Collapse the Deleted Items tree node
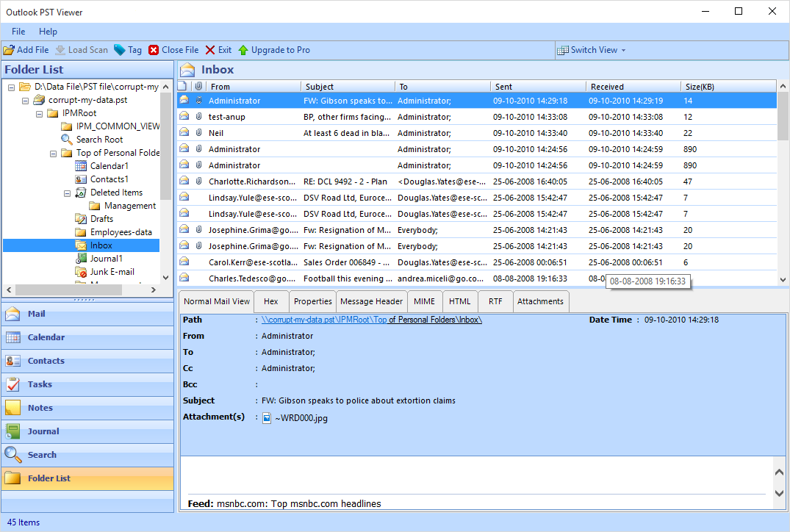 tap(67, 193)
